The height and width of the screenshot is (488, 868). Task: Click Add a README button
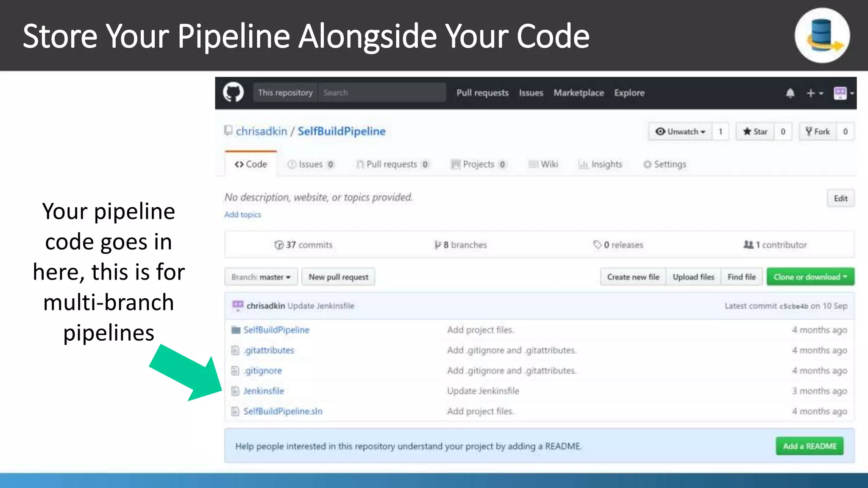[810, 446]
